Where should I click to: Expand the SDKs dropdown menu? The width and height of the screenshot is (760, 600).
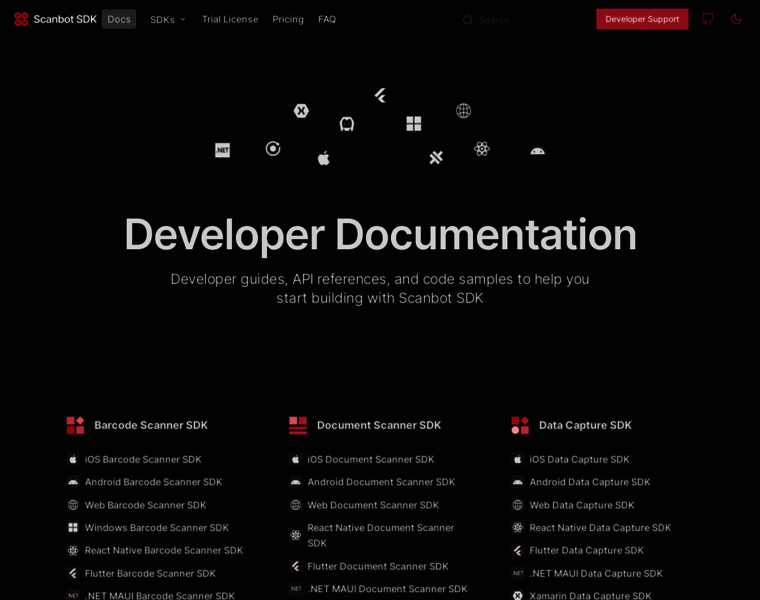click(x=168, y=19)
